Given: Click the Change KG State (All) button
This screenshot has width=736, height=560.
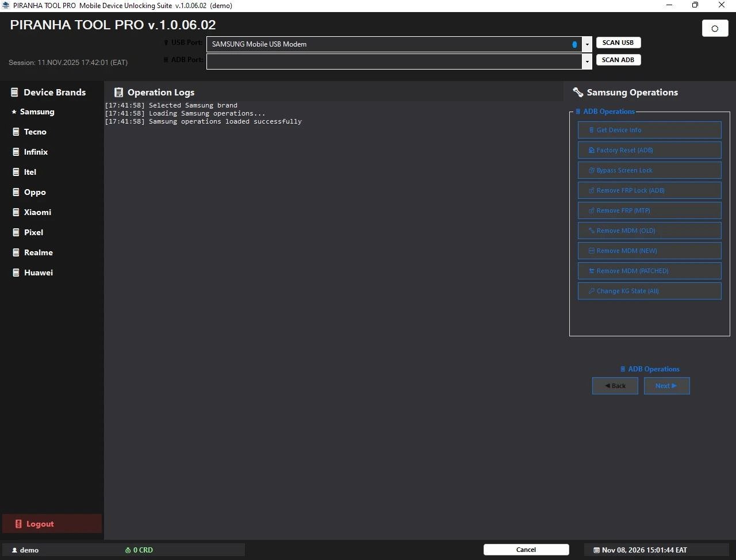Looking at the screenshot, I should click(x=649, y=291).
